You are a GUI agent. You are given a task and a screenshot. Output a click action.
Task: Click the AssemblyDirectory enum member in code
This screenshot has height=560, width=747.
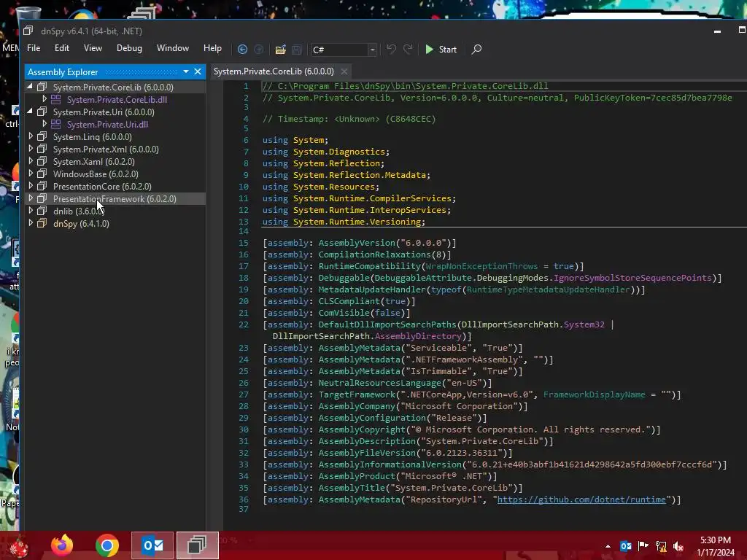418,336
